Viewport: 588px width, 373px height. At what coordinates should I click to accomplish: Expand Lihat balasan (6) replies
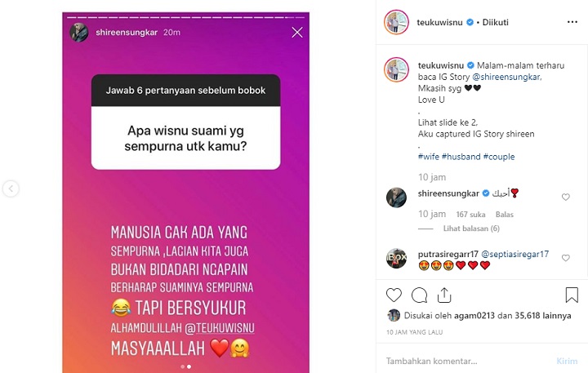pos(471,229)
